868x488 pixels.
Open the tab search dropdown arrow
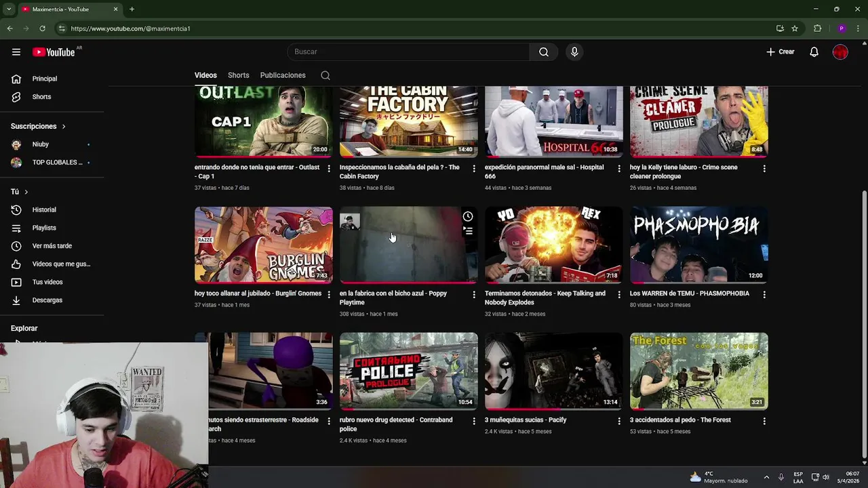pos(9,9)
